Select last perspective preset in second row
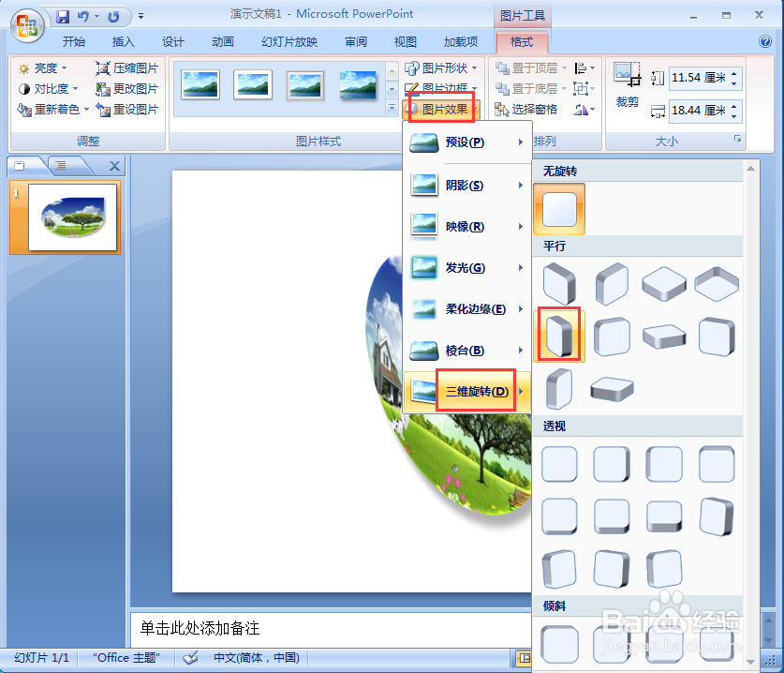Image resolution: width=784 pixels, height=673 pixels. tap(717, 516)
